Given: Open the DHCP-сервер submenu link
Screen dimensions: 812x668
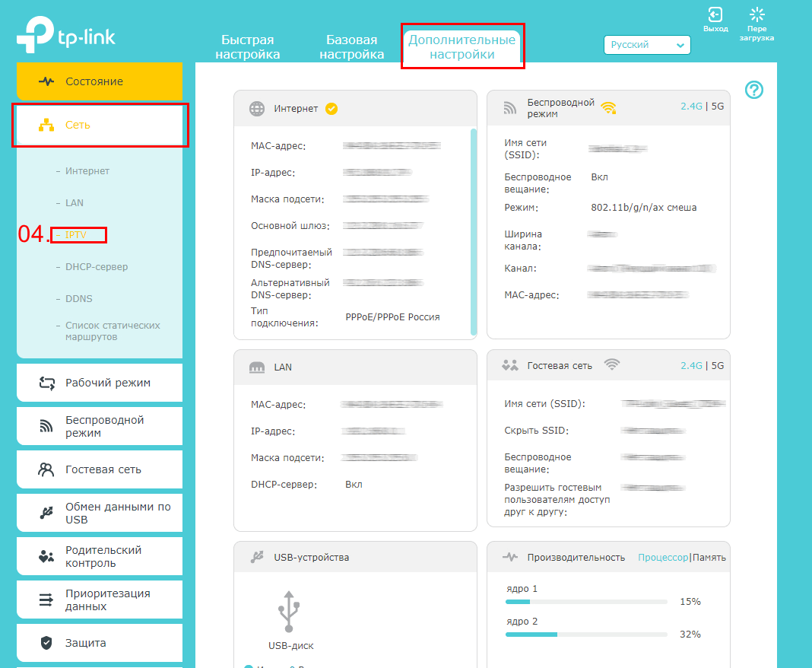Looking at the screenshot, I should click(97, 267).
